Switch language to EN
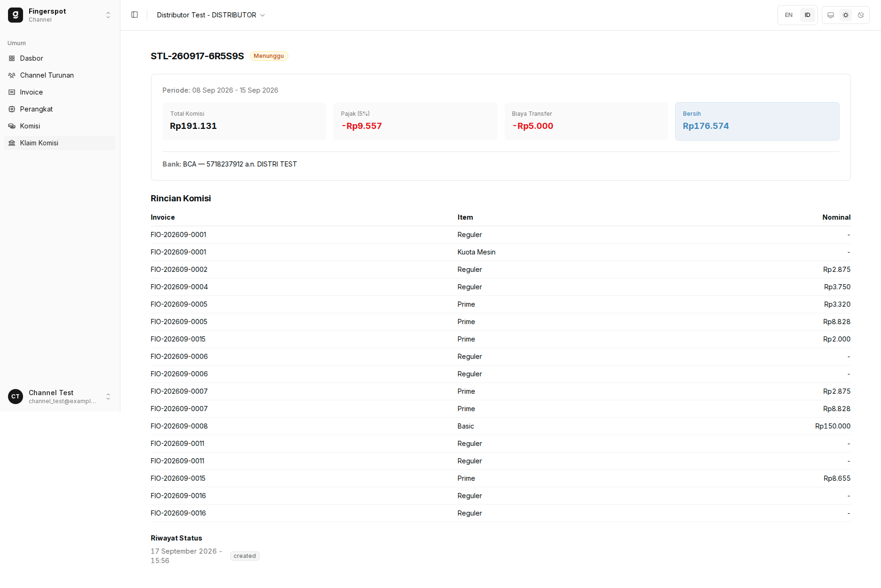This screenshot has height=588, width=881. 789,15
